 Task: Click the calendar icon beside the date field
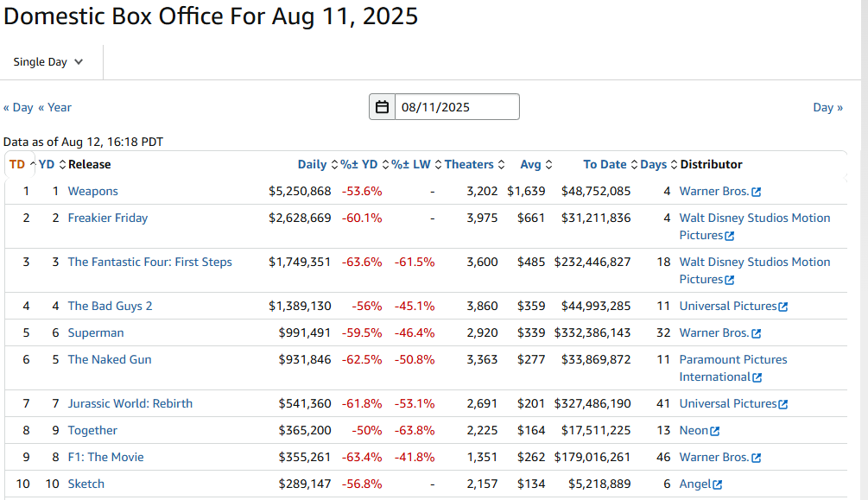point(382,107)
